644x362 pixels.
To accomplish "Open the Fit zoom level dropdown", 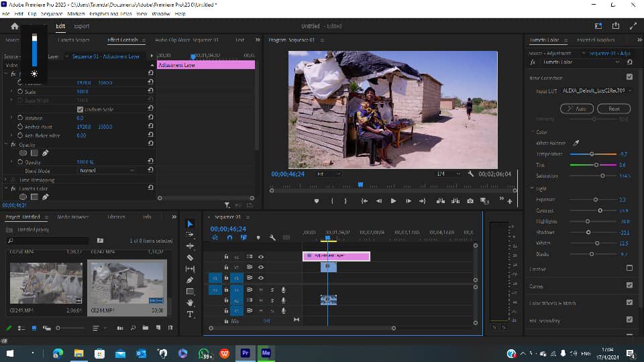I will coord(329,174).
